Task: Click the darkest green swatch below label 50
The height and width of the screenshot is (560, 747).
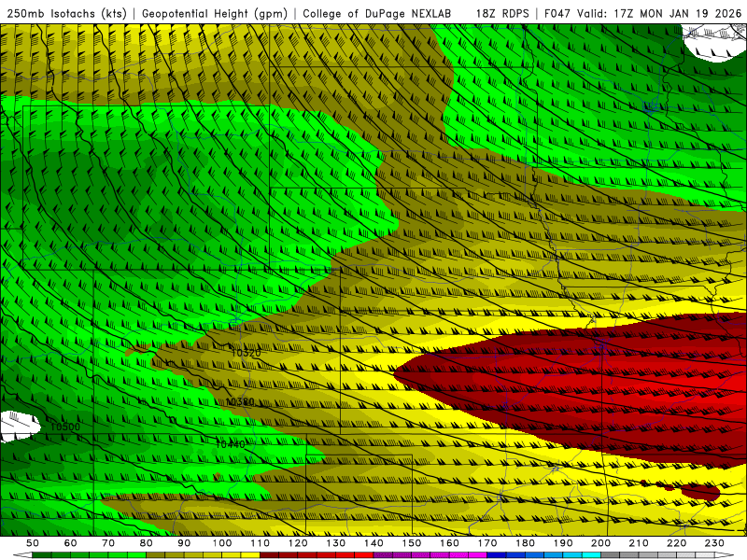Action: pos(42,555)
